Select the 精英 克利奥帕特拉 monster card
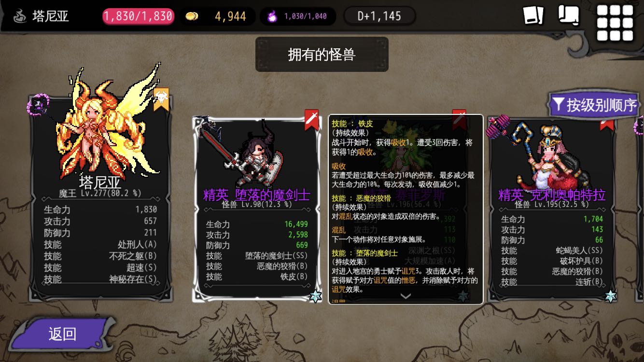 552,209
